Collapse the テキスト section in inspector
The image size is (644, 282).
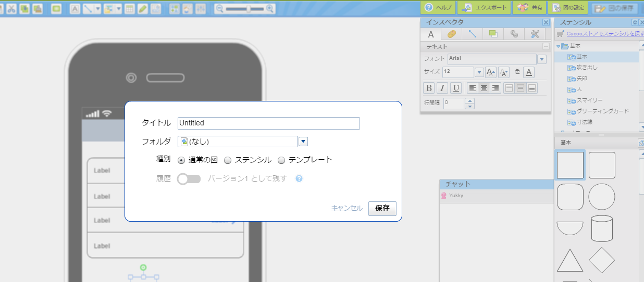[x=546, y=46]
